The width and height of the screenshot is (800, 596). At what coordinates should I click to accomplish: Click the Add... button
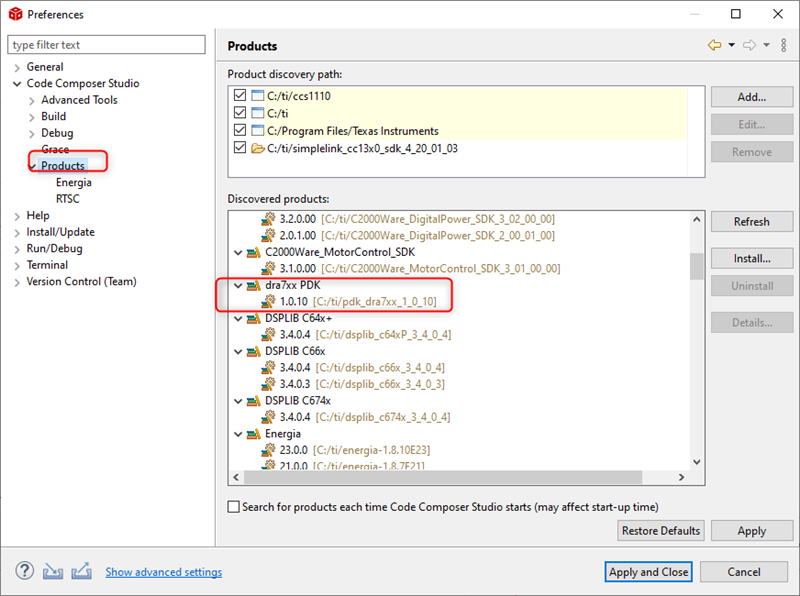[x=752, y=97]
